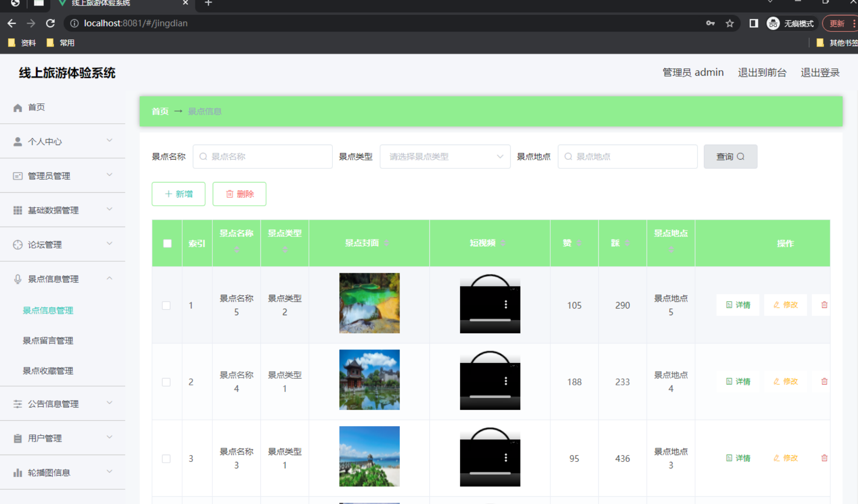Click the 删除 batch delete button
This screenshot has height=504, width=858.
click(239, 194)
